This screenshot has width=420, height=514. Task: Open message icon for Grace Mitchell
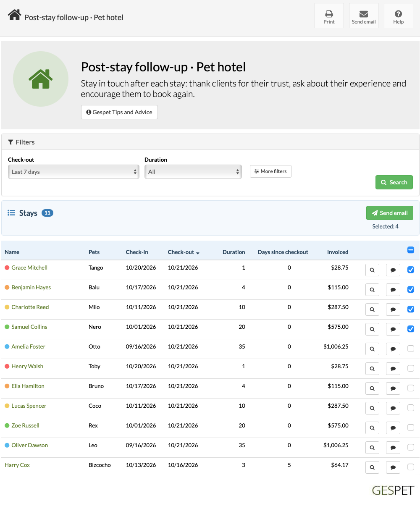(393, 270)
